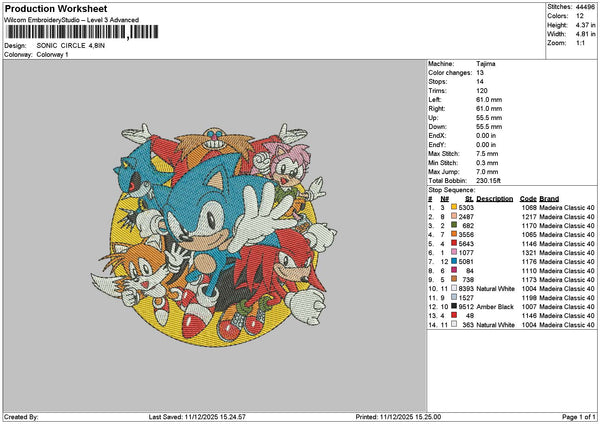Viewport: 600px width, 424px height.
Task: Click the Zoom value 1:1
Action: tap(580, 43)
